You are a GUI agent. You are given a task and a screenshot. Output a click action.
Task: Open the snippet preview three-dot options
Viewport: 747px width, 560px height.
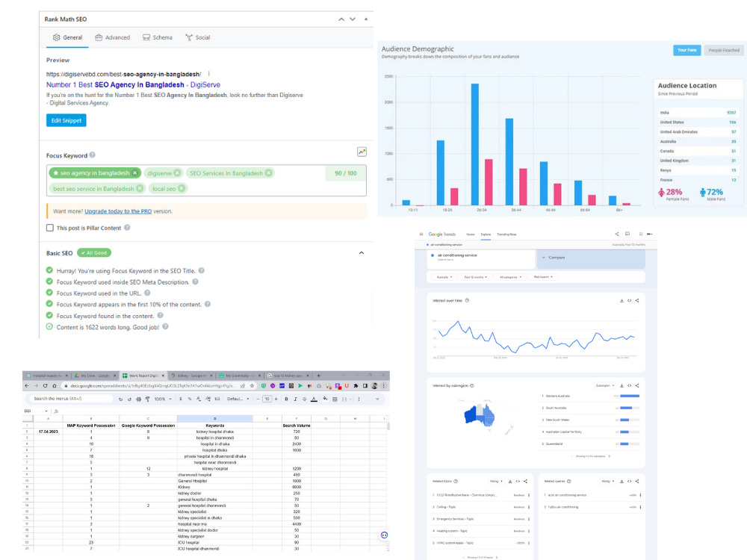coord(208,74)
